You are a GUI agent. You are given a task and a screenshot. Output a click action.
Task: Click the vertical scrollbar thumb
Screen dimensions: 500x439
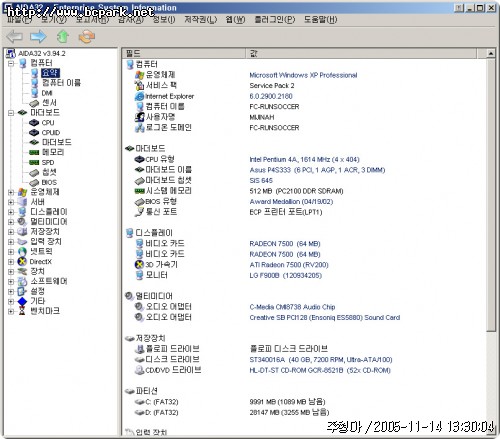[x=490, y=195]
